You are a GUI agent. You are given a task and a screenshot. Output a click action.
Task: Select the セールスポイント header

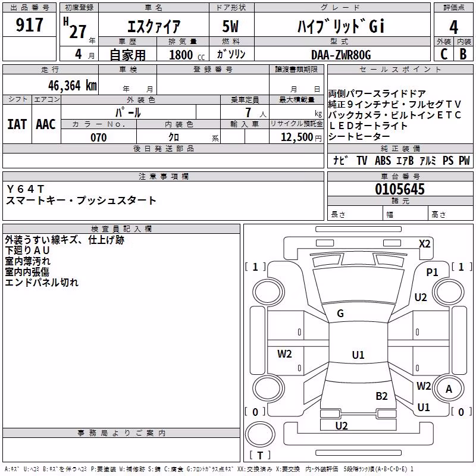coord(400,69)
